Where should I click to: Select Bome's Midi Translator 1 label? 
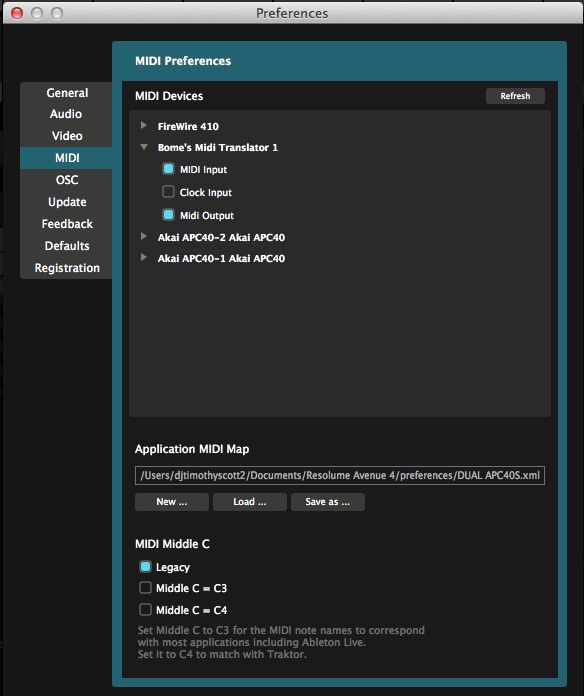218,147
